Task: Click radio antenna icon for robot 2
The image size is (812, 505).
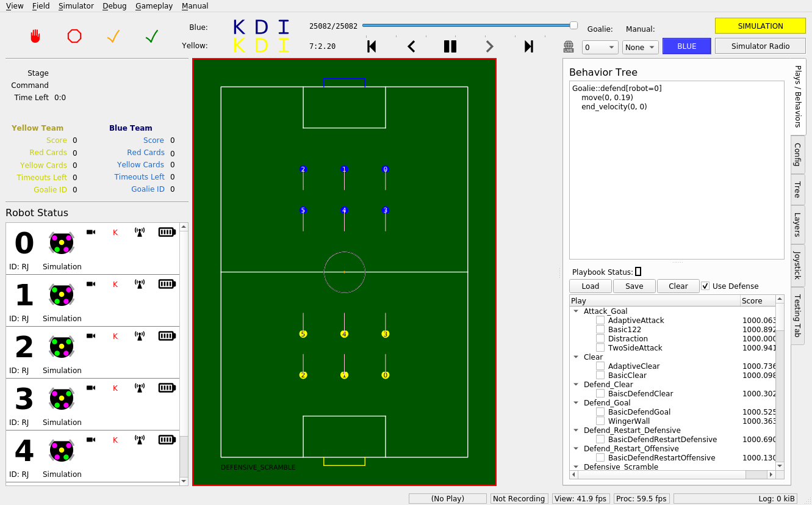Action: coord(139,336)
